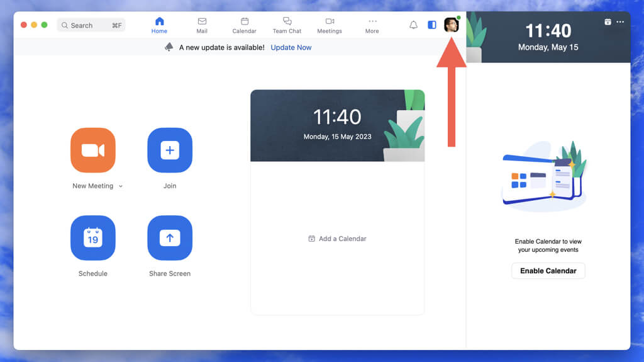The width and height of the screenshot is (644, 362).
Task: Click the "Monday, May 15" side panel date
Action: 548,47
